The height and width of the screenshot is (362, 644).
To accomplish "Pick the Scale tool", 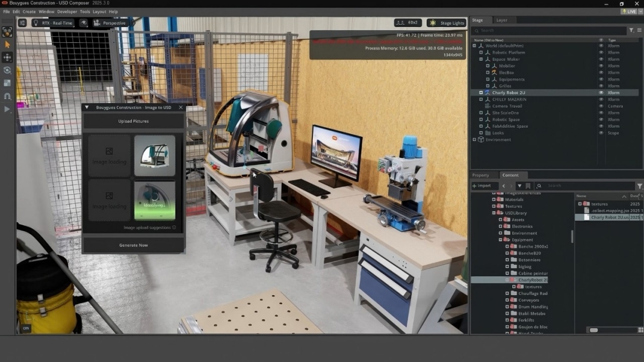I will point(7,83).
